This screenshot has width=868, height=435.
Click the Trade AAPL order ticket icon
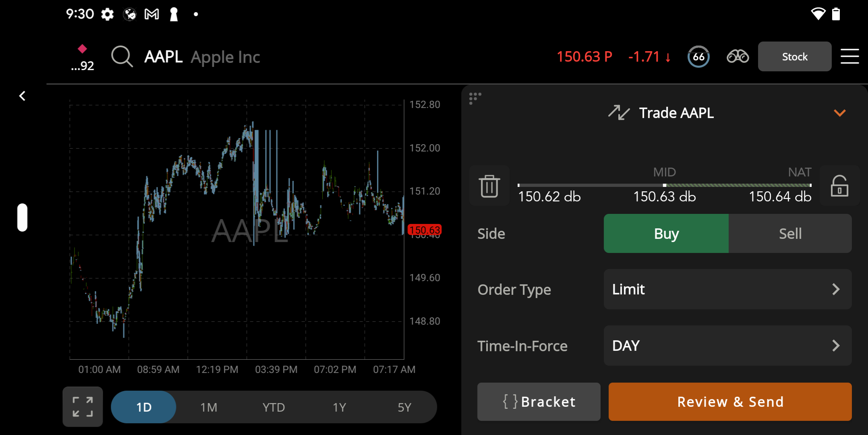[x=619, y=113]
